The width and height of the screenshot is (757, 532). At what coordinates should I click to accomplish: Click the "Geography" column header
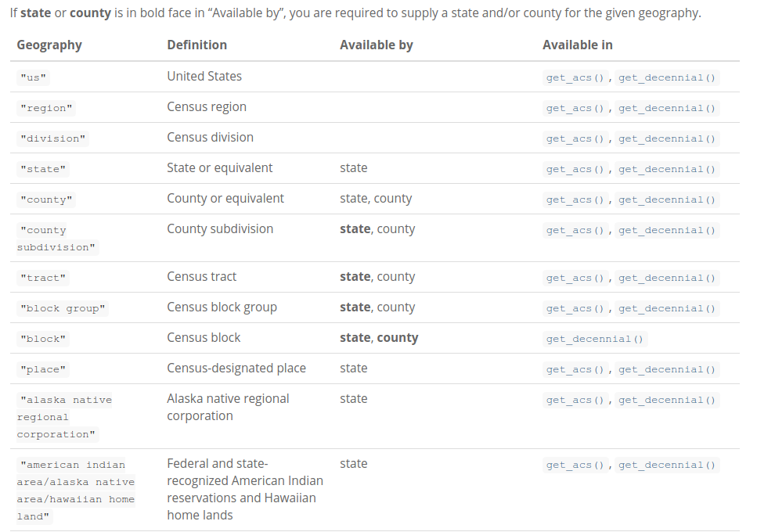point(49,45)
